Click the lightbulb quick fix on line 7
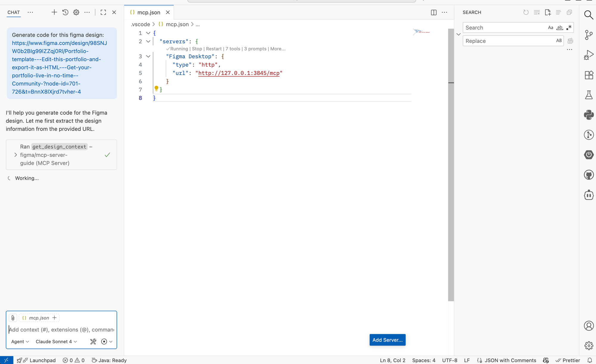 (156, 88)
